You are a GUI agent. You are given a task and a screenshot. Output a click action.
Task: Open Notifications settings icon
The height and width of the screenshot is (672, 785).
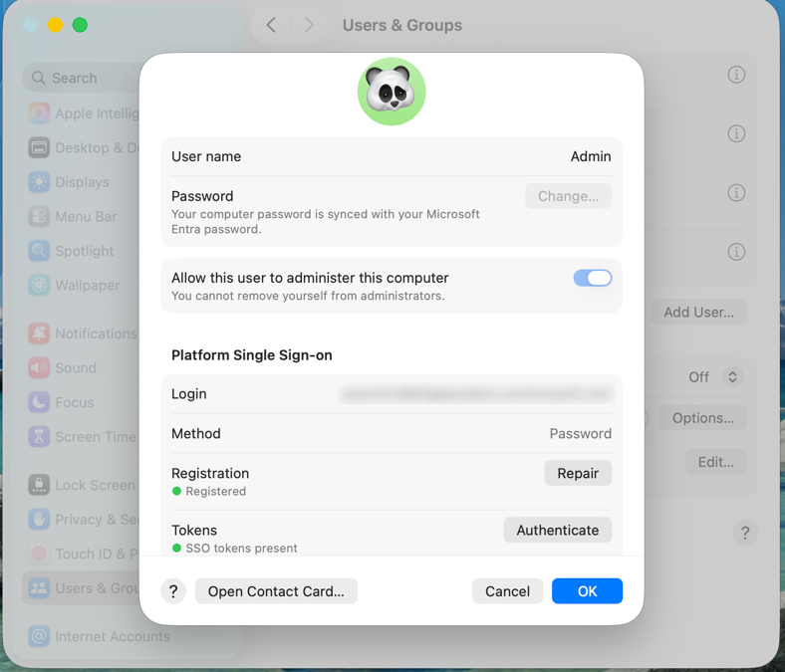[39, 334]
